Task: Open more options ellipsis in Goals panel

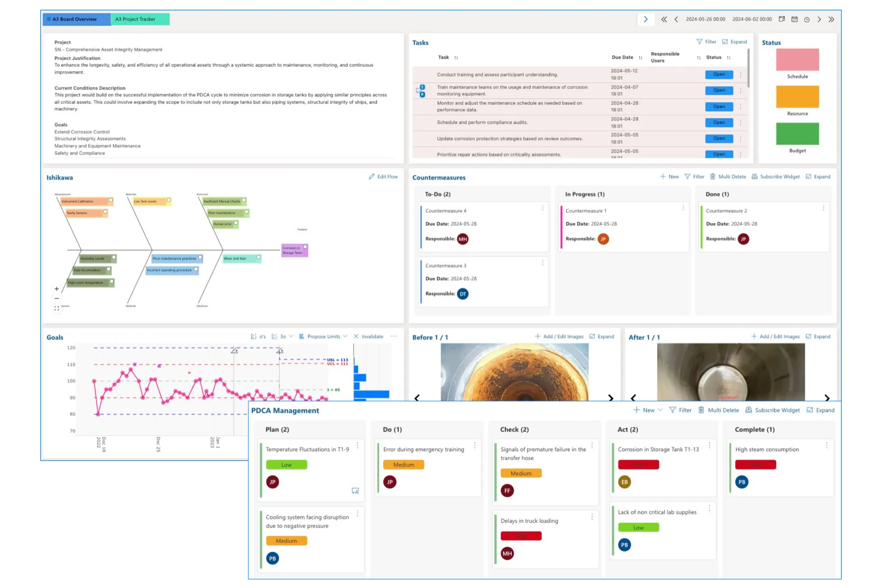Action: pos(393,336)
